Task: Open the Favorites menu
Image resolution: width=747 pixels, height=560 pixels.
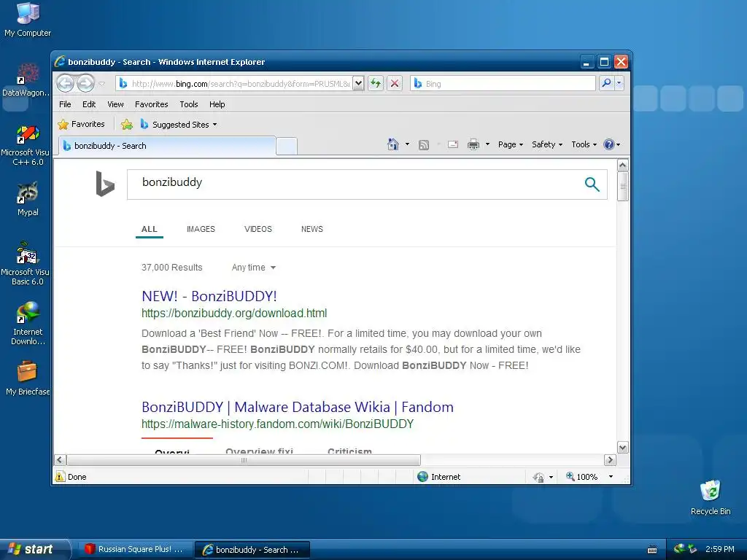Action: click(x=152, y=104)
